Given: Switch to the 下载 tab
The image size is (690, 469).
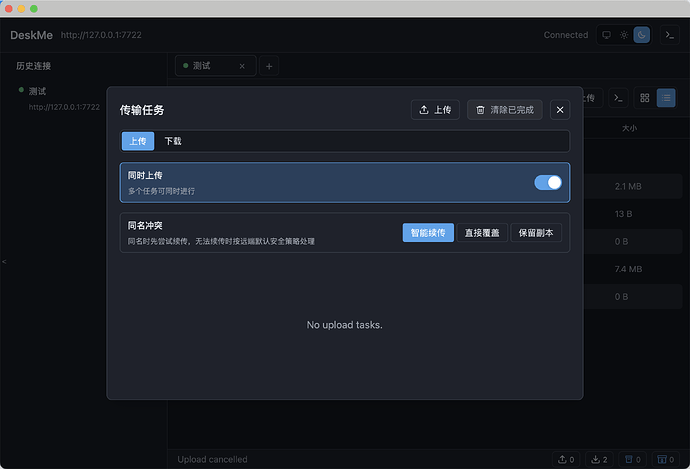Looking at the screenshot, I should [x=173, y=141].
